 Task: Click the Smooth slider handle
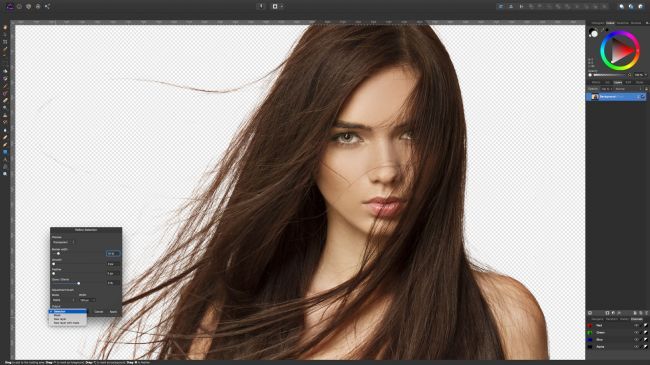pos(53,264)
